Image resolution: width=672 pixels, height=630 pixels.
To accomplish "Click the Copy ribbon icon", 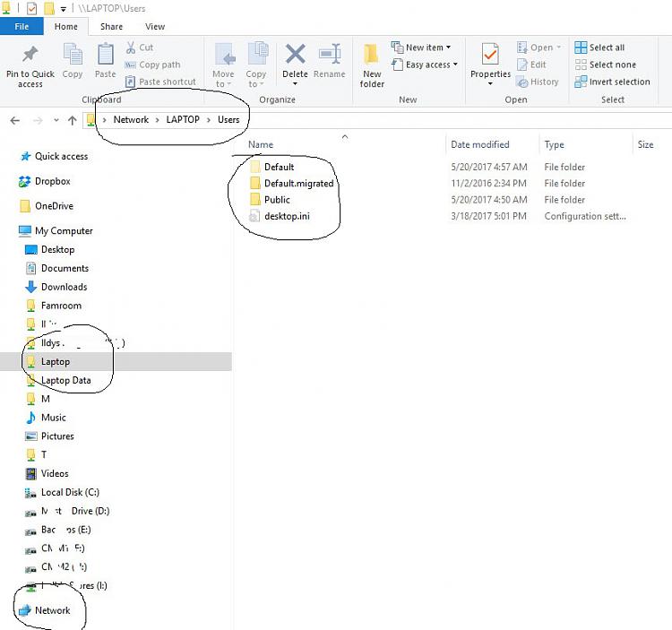I will pos(73,55).
